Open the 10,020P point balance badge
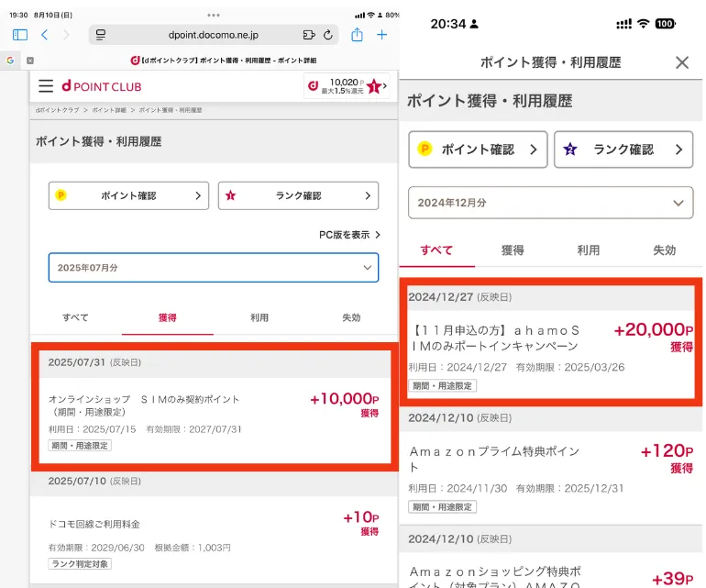The width and height of the screenshot is (706, 588). [x=347, y=86]
